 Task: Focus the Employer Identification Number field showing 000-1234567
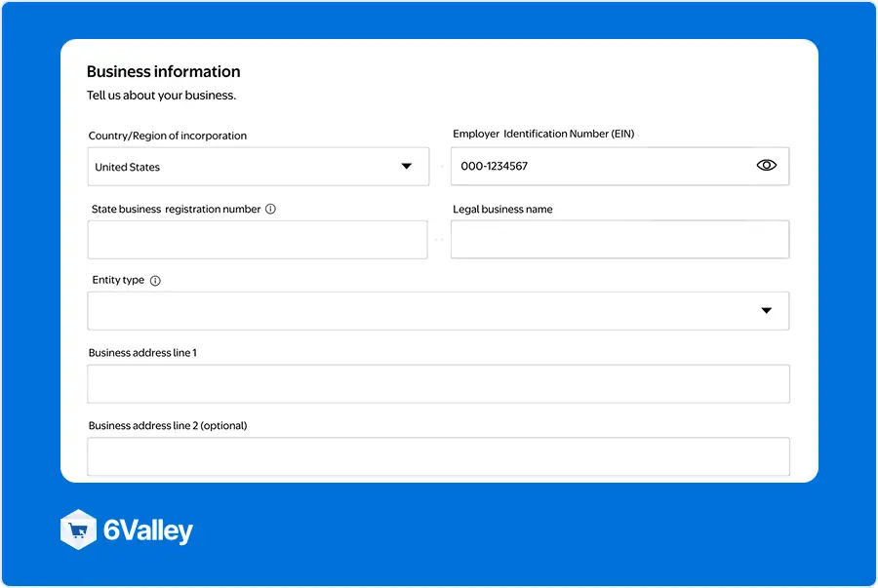pos(619,166)
